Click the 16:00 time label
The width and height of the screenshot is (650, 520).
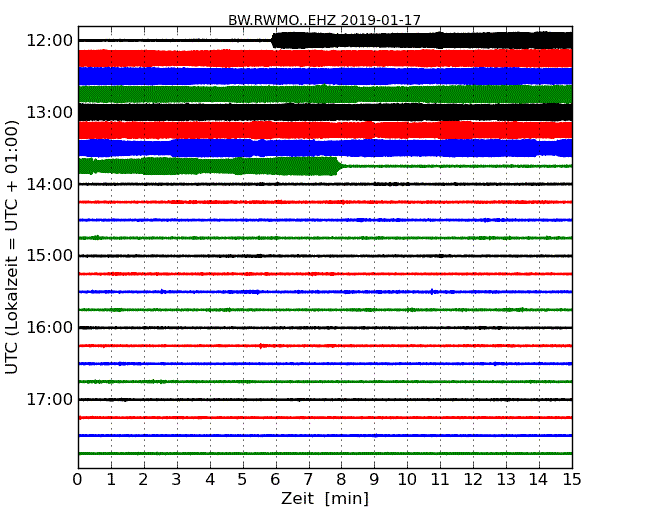click(49, 328)
